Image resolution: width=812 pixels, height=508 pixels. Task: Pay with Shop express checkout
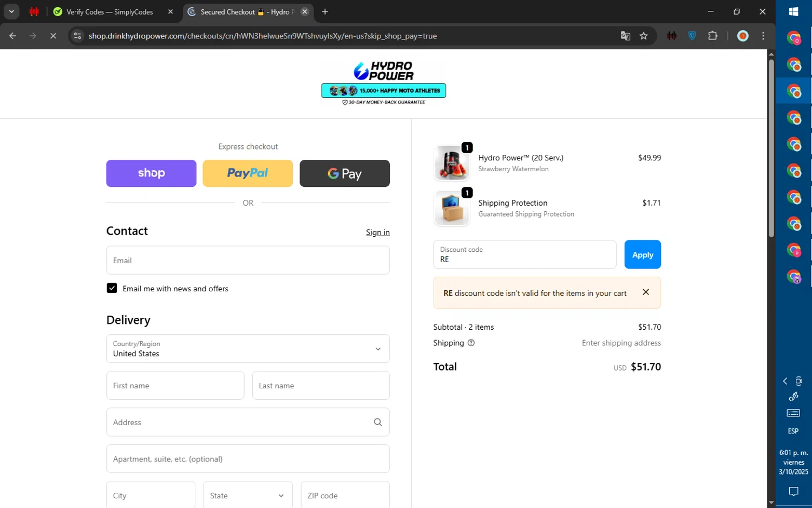coord(151,173)
